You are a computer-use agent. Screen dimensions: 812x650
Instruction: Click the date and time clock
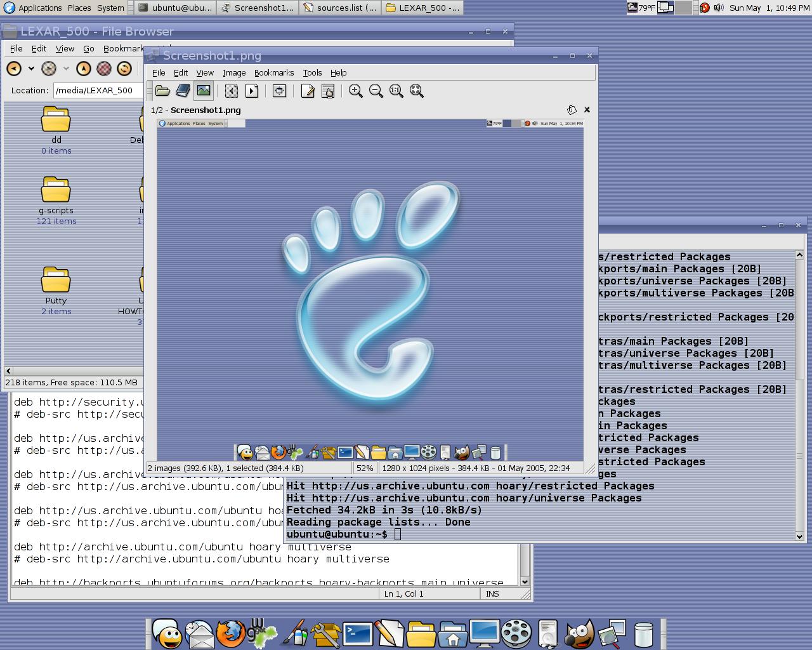[x=769, y=8]
